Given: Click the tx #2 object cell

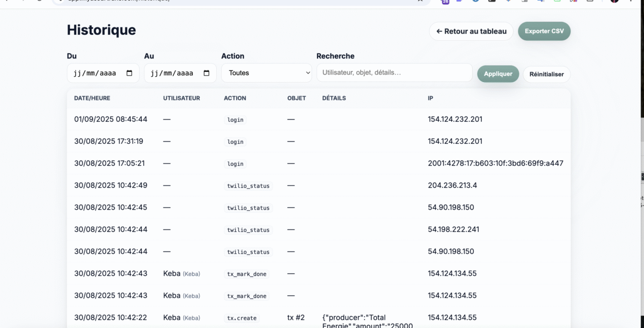Looking at the screenshot, I should tap(296, 317).
